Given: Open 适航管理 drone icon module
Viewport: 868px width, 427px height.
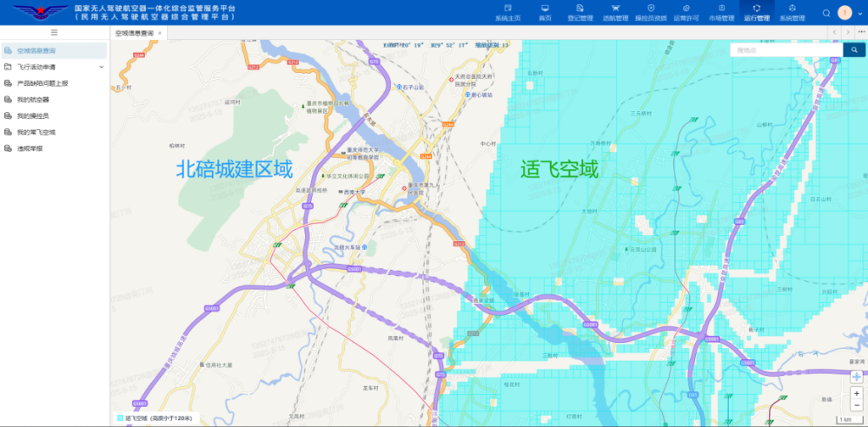Looking at the screenshot, I should point(615,12).
